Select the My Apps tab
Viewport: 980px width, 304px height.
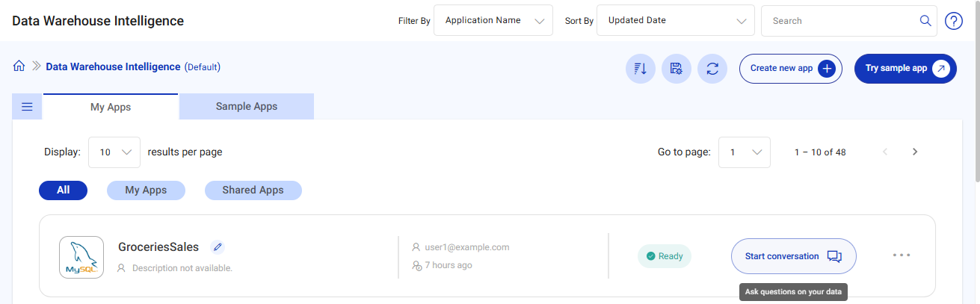tap(111, 107)
